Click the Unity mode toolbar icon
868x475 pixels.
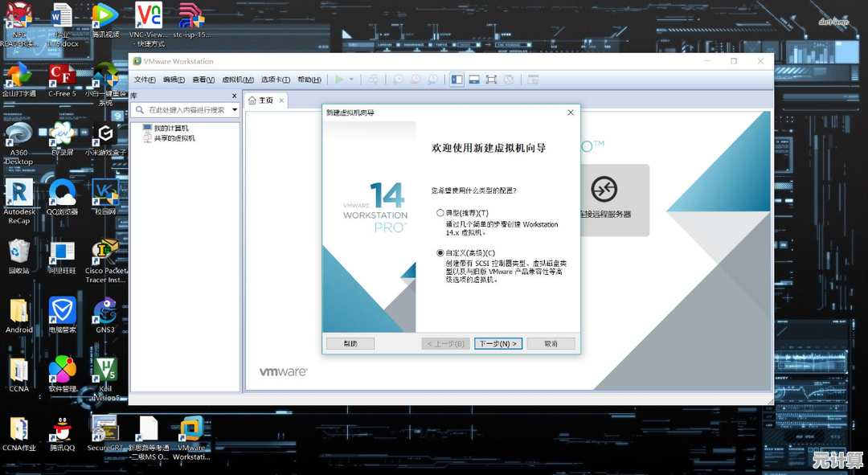[508, 80]
